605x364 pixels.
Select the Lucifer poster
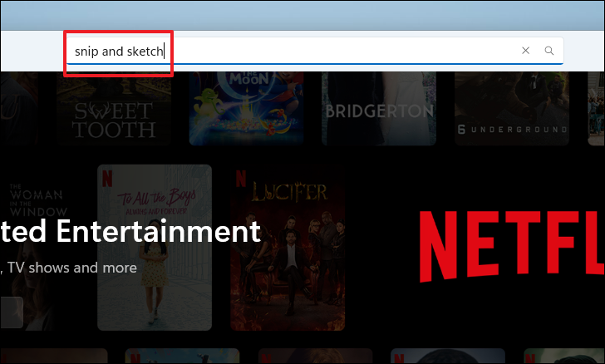click(x=288, y=248)
